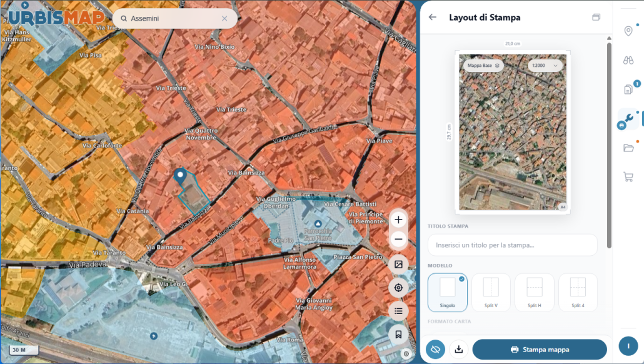Expand the Mappa Base layer selector
Image resolution: width=644 pixels, height=364 pixels.
[x=483, y=65]
